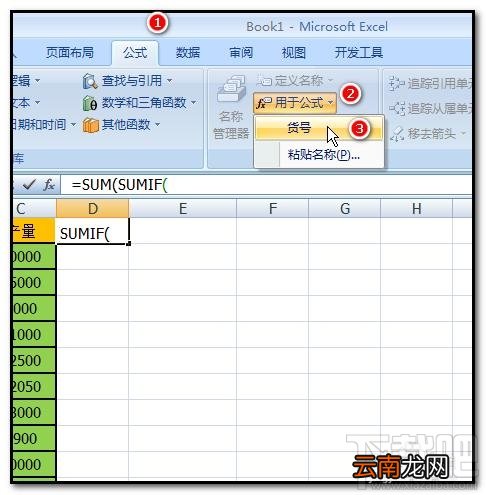Select column F header

tap(273, 209)
